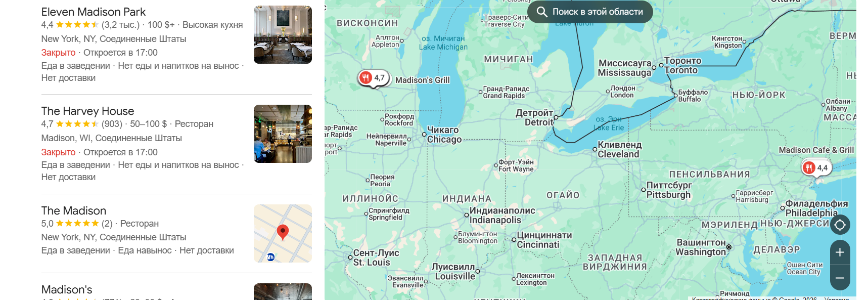Click Madison's Grill restaurant pin rated 4,7
The height and width of the screenshot is (300, 868).
374,78
